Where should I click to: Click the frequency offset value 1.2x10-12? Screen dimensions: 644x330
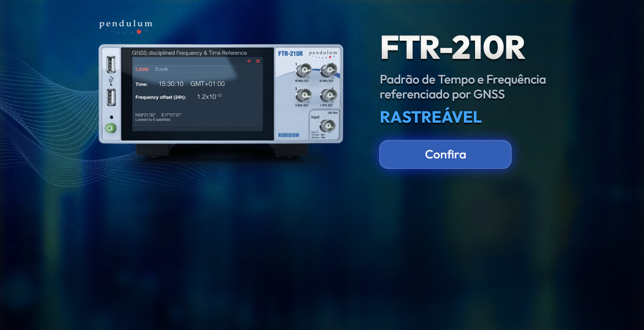[209, 97]
